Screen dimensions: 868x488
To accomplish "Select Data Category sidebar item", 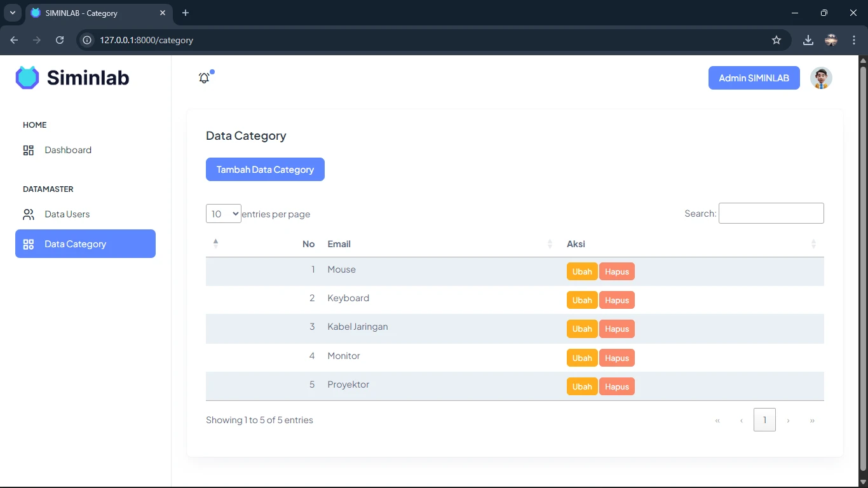I will click(x=85, y=244).
